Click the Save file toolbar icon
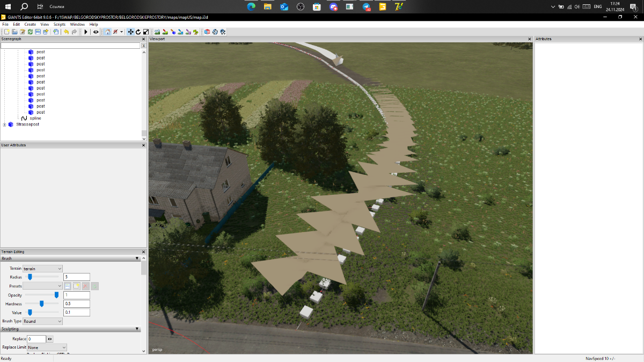 tap(38, 32)
